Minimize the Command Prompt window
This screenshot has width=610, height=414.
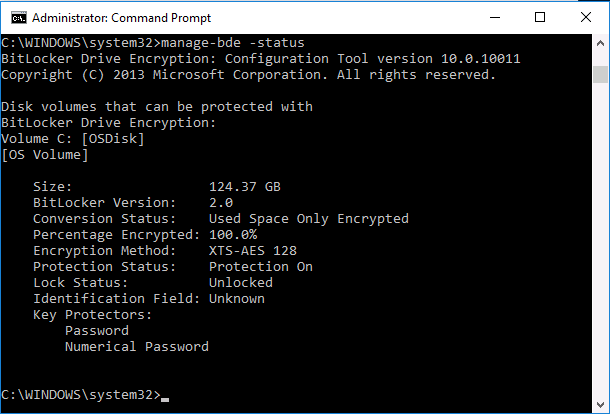495,18
